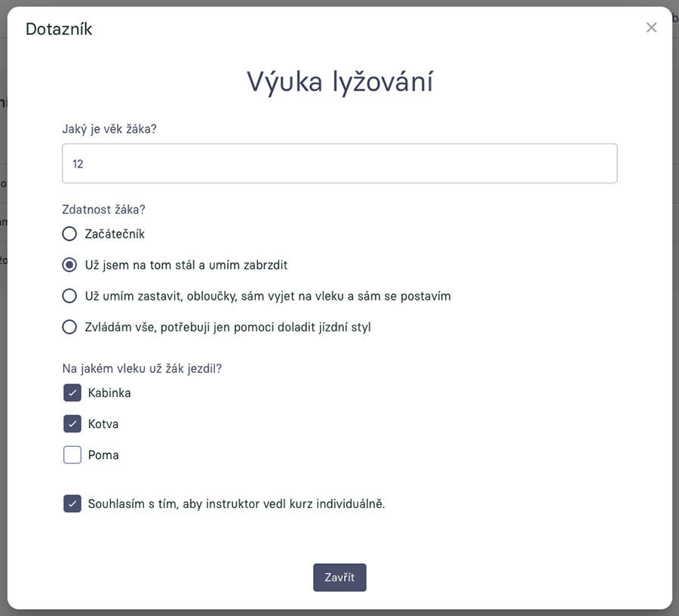The image size is (679, 616).
Task: Toggle the 'Souhlasím s tím' consent checkbox
Action: tap(72, 504)
